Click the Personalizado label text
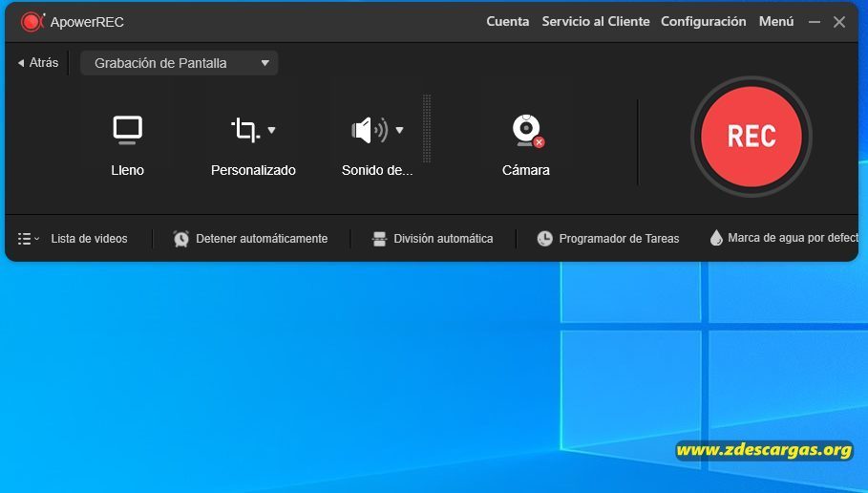 click(253, 170)
